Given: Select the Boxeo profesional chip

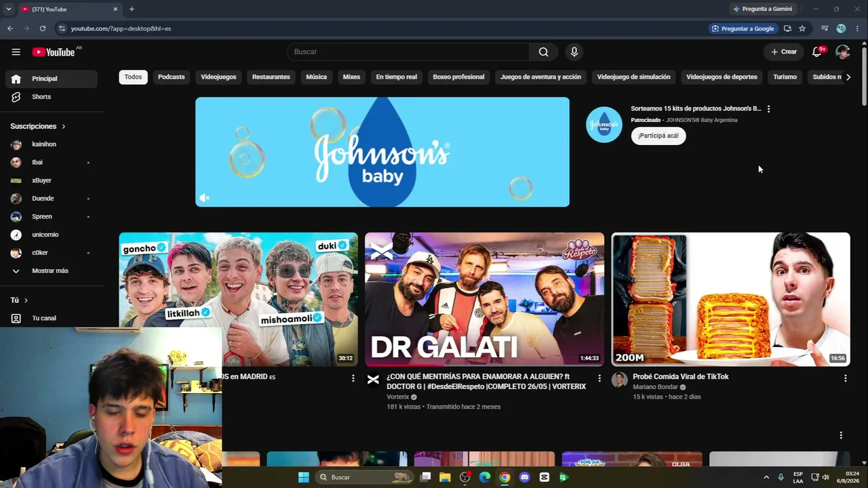Looking at the screenshot, I should coord(459,77).
